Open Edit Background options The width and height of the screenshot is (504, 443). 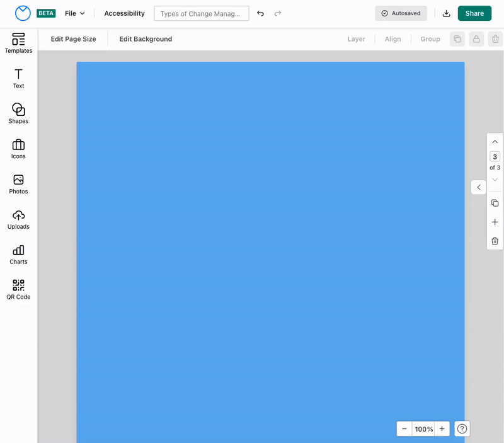[146, 38]
